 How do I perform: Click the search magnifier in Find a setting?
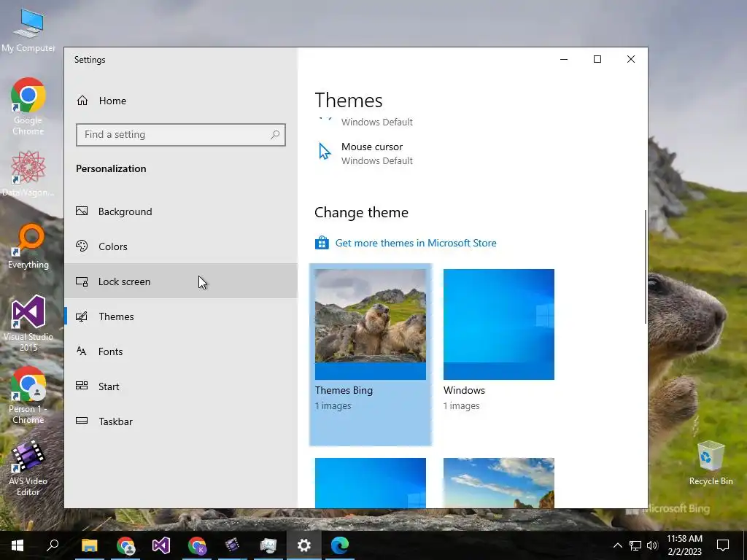[x=275, y=135]
